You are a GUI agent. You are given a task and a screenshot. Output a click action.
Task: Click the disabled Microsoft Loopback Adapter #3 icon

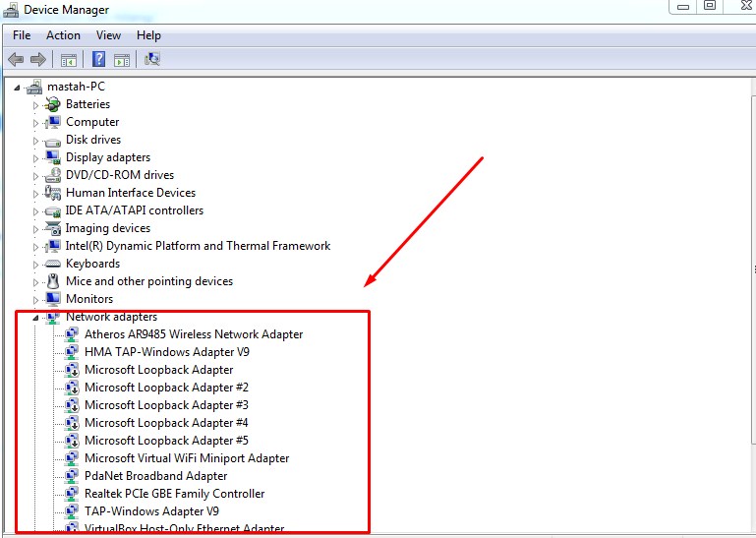coord(72,405)
